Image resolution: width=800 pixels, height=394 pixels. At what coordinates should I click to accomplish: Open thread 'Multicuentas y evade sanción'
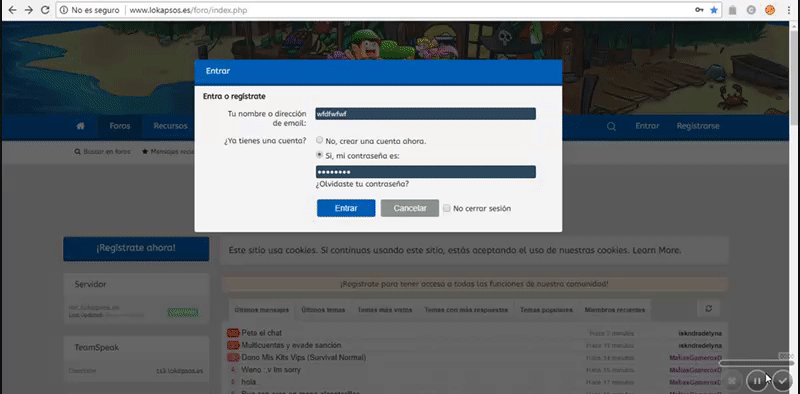[291, 346]
